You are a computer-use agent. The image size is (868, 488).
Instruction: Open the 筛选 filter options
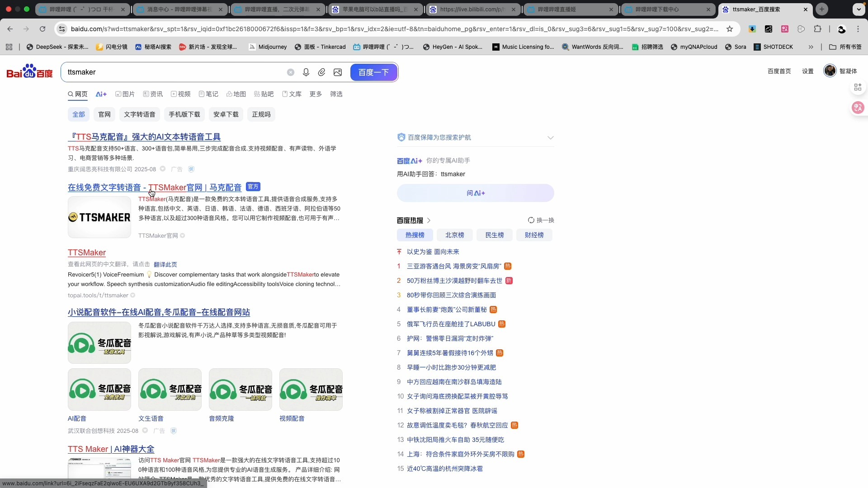336,94
